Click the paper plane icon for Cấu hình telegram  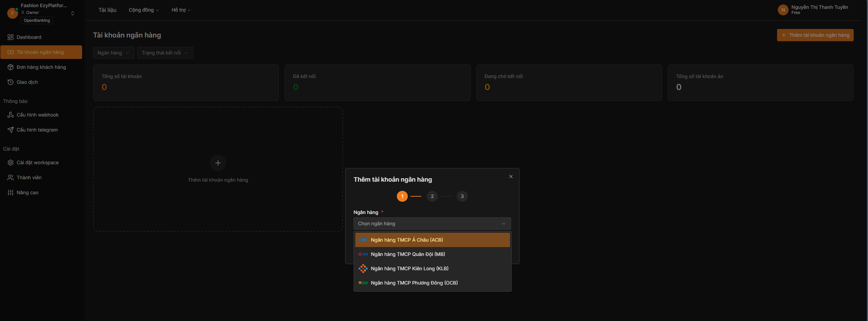click(11, 130)
